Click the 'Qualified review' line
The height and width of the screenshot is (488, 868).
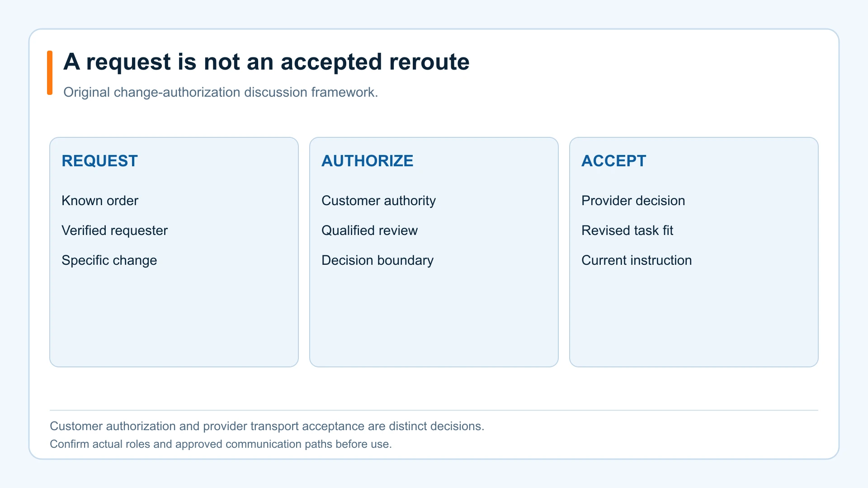(369, 230)
